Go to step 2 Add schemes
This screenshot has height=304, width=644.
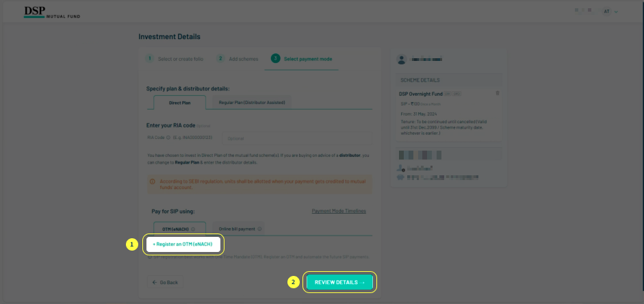click(238, 59)
